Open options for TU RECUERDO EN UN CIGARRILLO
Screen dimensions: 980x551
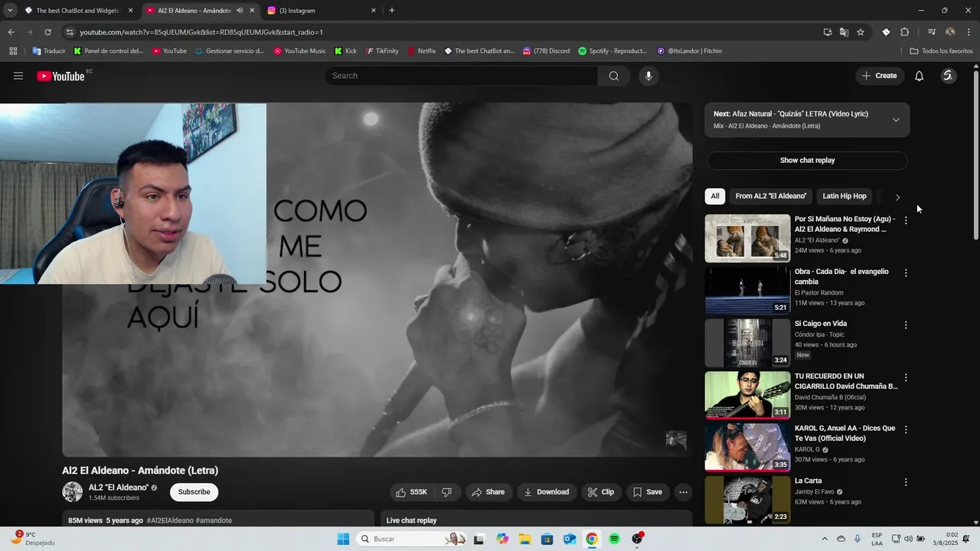pyautogui.click(x=906, y=377)
